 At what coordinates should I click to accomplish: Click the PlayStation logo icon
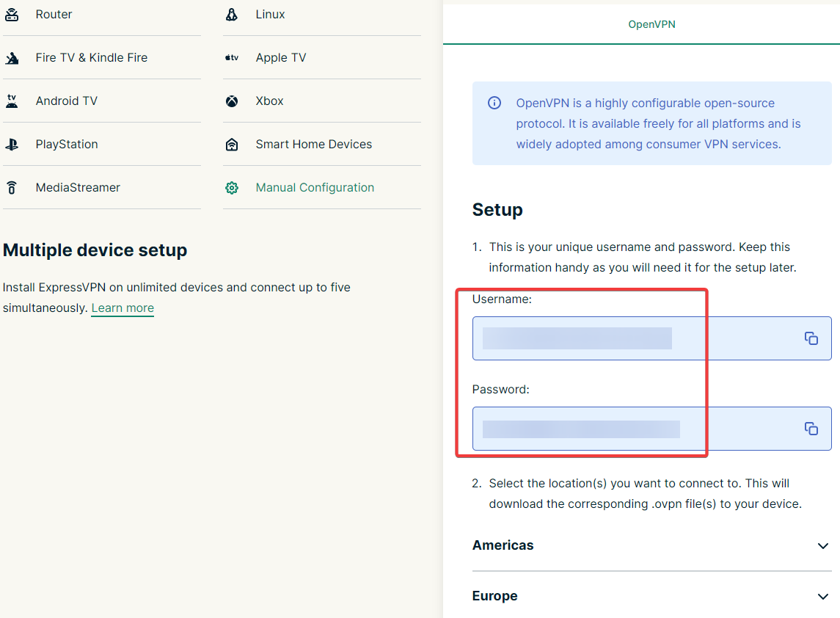point(12,144)
